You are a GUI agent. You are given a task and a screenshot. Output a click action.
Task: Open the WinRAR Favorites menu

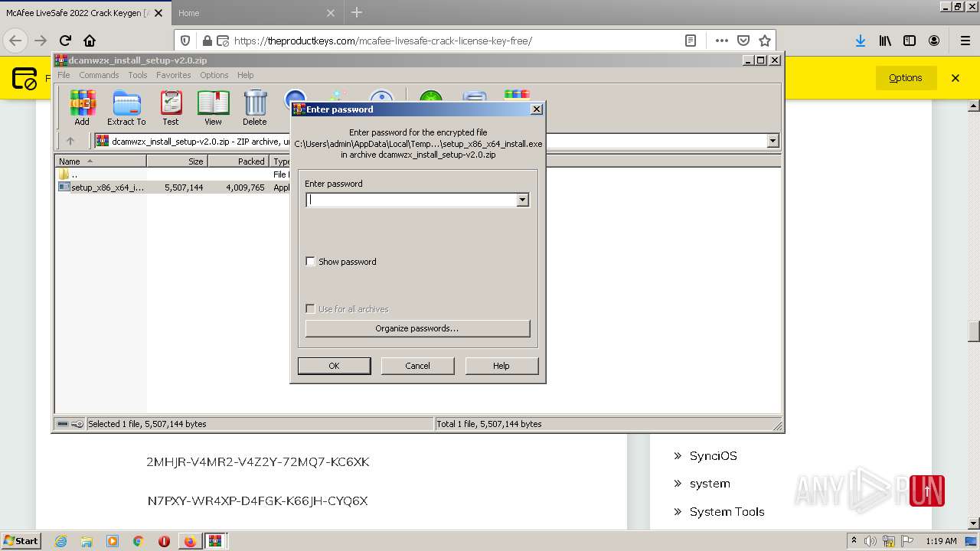(x=174, y=75)
